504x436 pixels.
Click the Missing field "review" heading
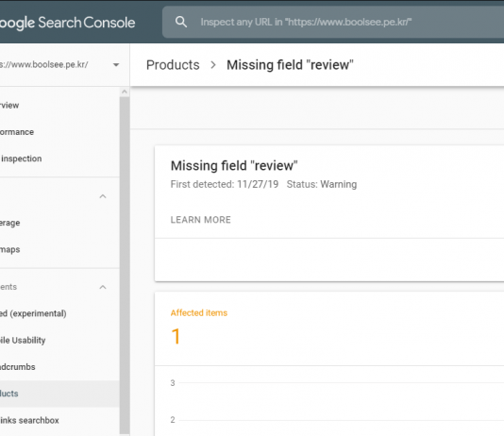click(234, 166)
